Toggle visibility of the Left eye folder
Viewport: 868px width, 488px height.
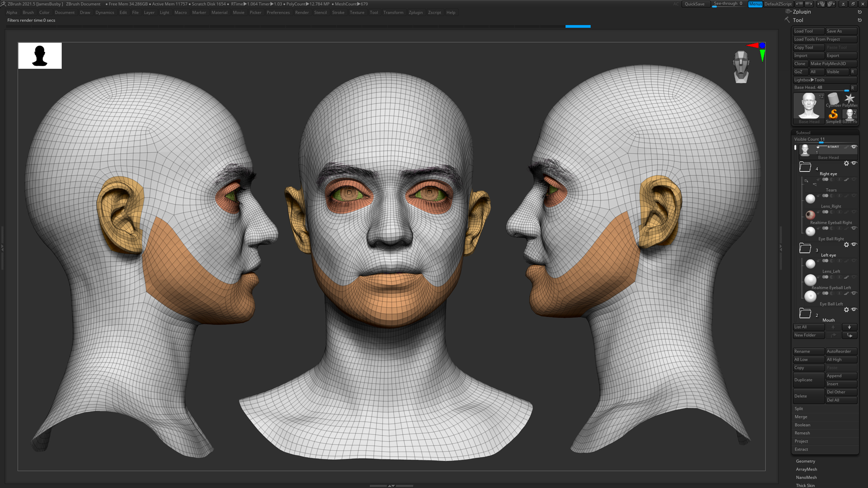tap(854, 245)
